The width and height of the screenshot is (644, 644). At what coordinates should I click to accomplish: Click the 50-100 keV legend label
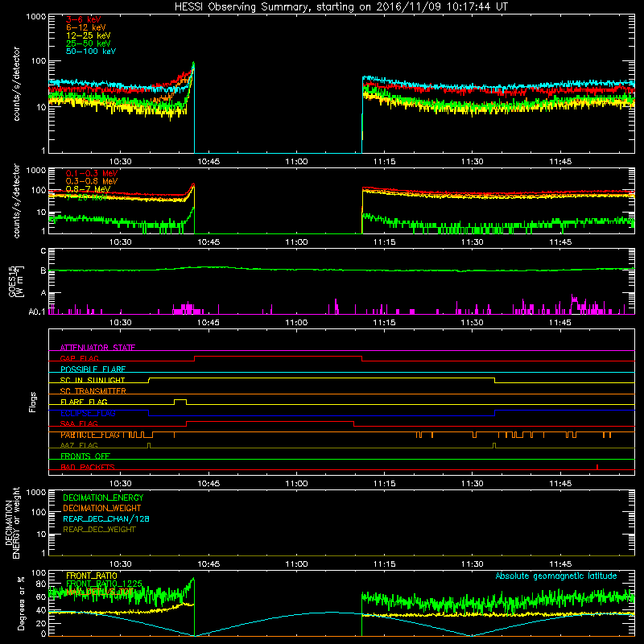91,52
